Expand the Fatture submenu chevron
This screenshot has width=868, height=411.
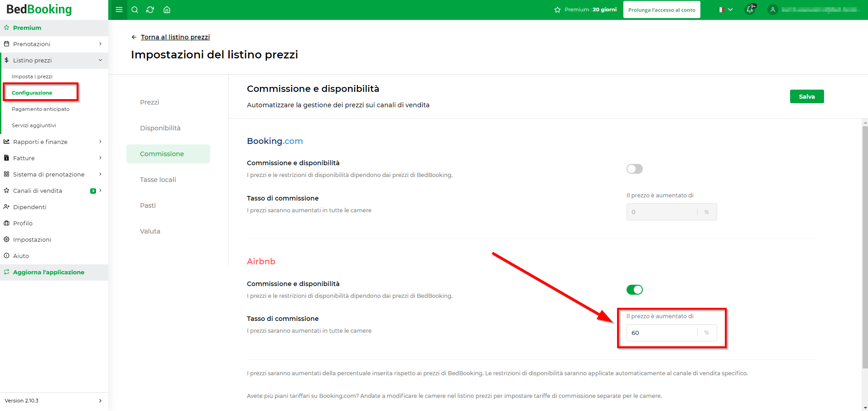click(100, 158)
